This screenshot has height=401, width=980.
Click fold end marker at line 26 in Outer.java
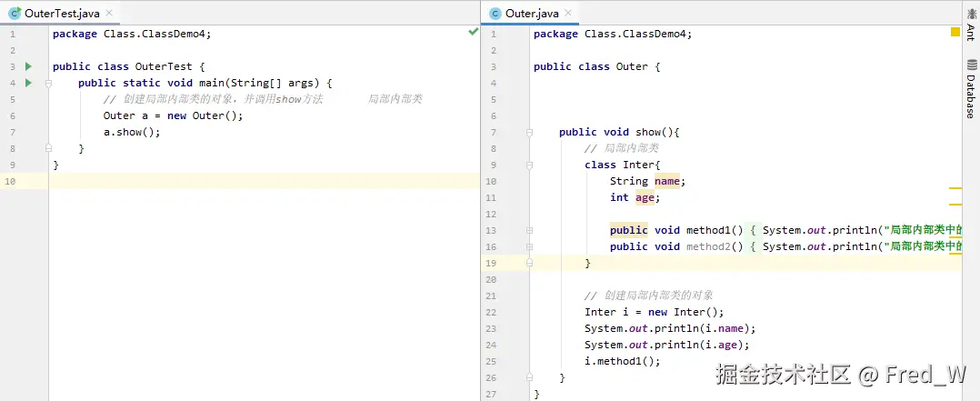pyautogui.click(x=529, y=377)
